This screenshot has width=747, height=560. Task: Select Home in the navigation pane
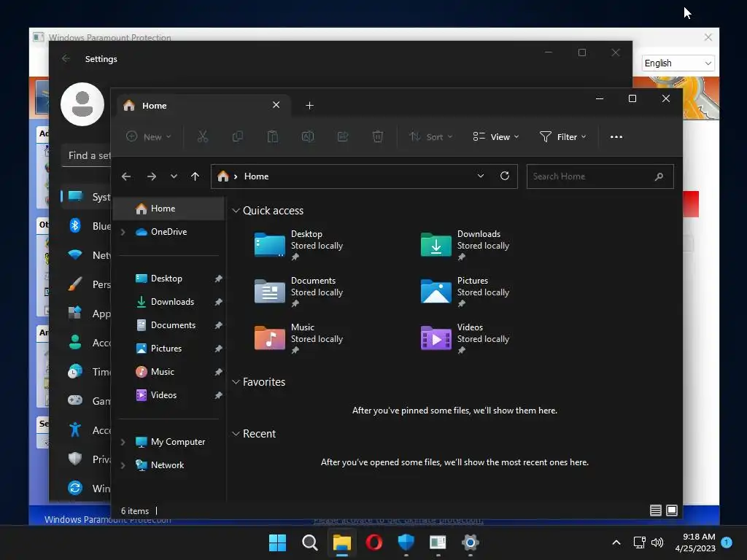169,209
